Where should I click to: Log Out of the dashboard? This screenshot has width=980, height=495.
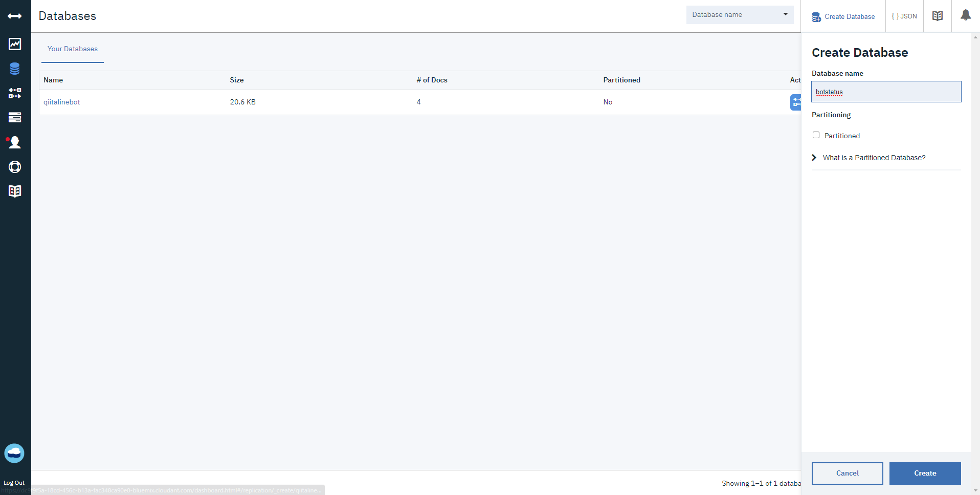14,483
